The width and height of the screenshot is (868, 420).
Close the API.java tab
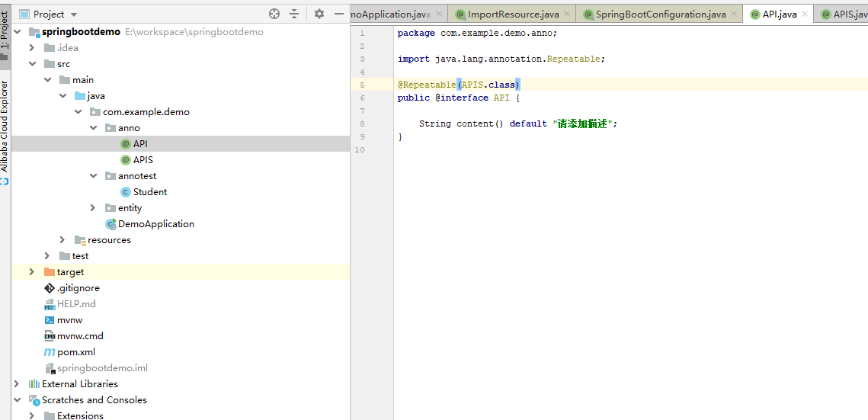(805, 14)
